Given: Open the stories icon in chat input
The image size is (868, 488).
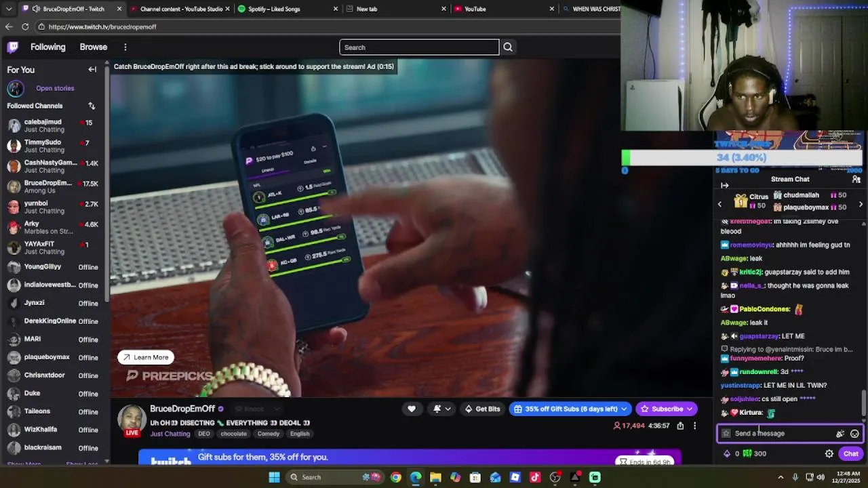Looking at the screenshot, I should (726, 434).
